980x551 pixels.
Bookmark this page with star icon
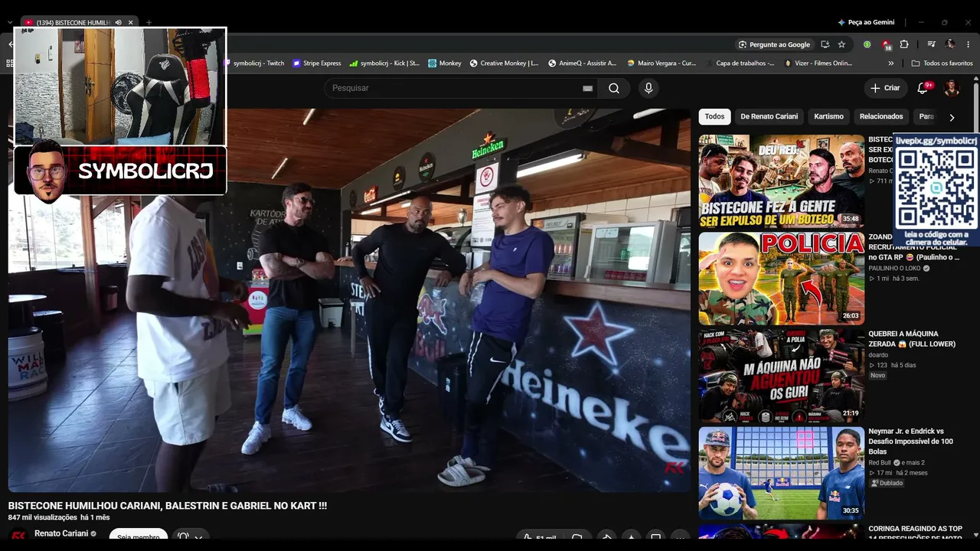coord(841,44)
